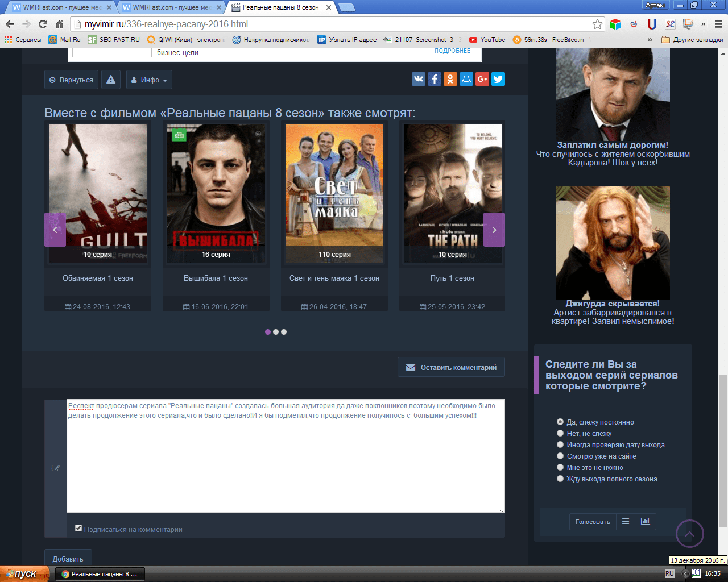This screenshot has height=582, width=728.
Task: Open Chrome menu button
Action: point(718,24)
